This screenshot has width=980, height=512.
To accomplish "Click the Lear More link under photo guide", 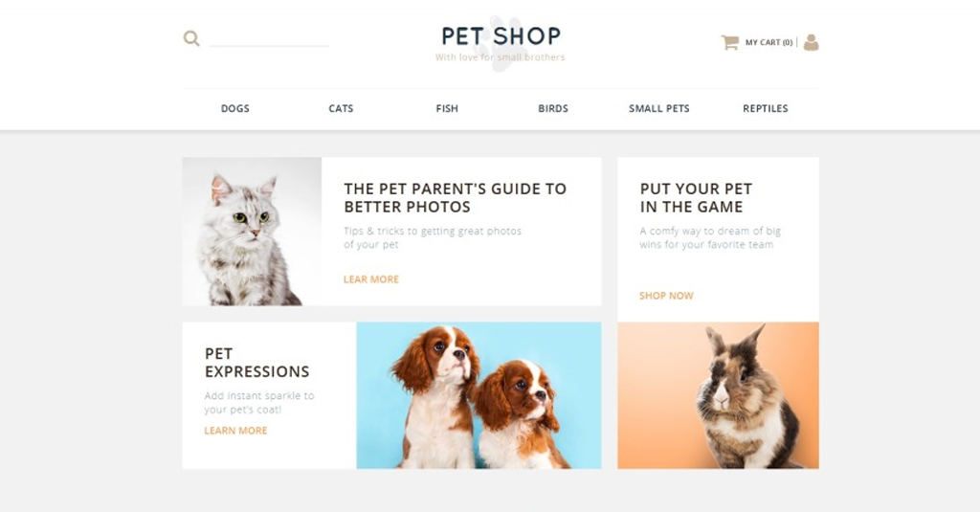I will 370,279.
